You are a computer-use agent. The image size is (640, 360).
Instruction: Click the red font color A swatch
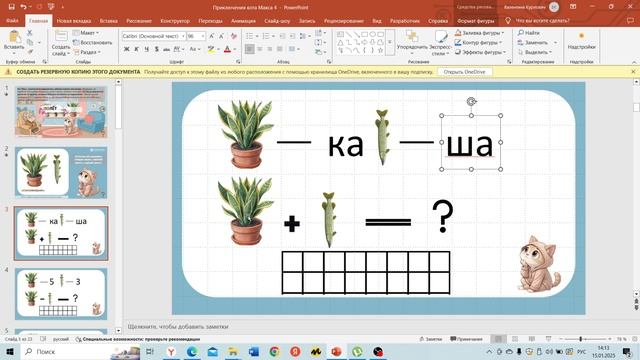(227, 49)
